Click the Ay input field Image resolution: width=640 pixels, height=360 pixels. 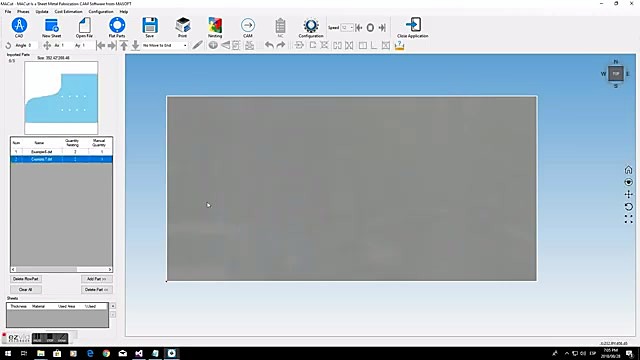88,45
